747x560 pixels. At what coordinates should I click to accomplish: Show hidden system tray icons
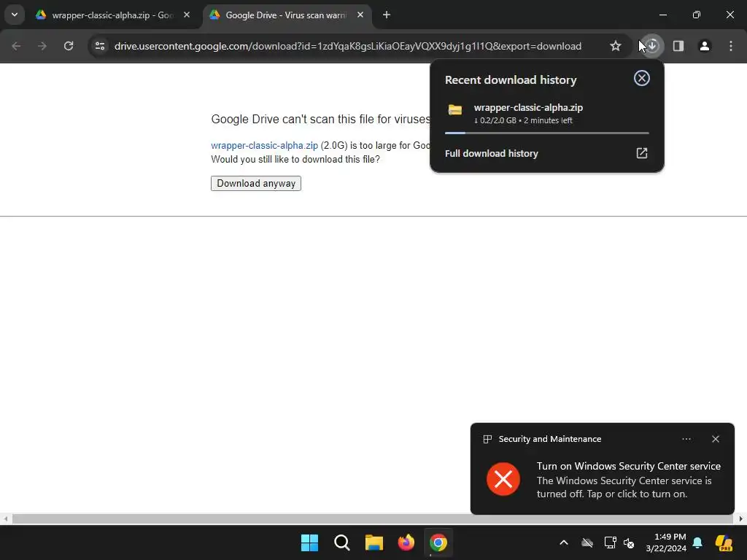coord(564,542)
